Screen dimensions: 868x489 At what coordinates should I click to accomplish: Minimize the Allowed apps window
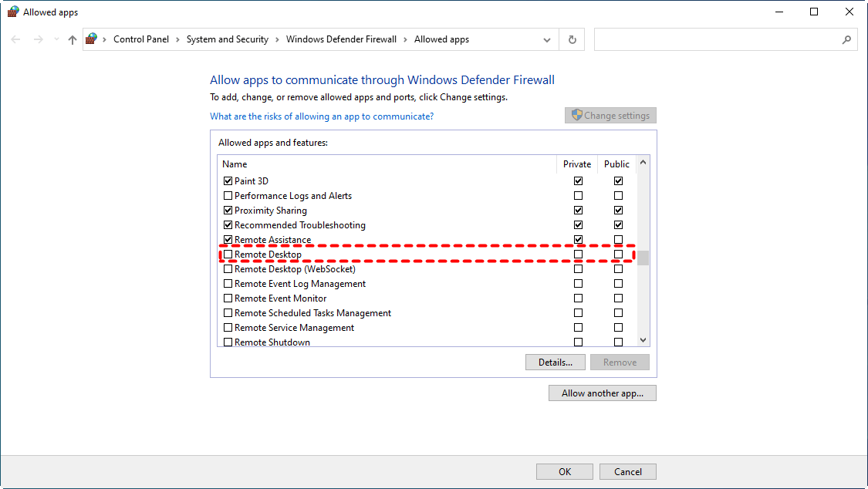pyautogui.click(x=779, y=12)
